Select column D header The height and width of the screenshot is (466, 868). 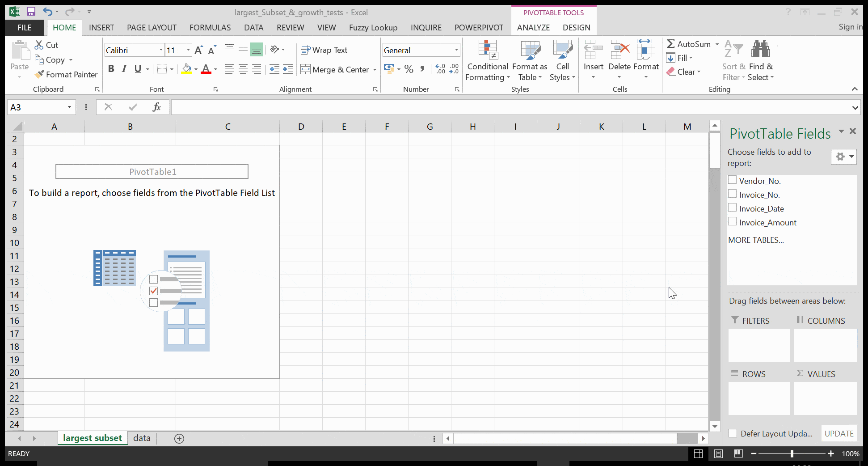pos(301,127)
